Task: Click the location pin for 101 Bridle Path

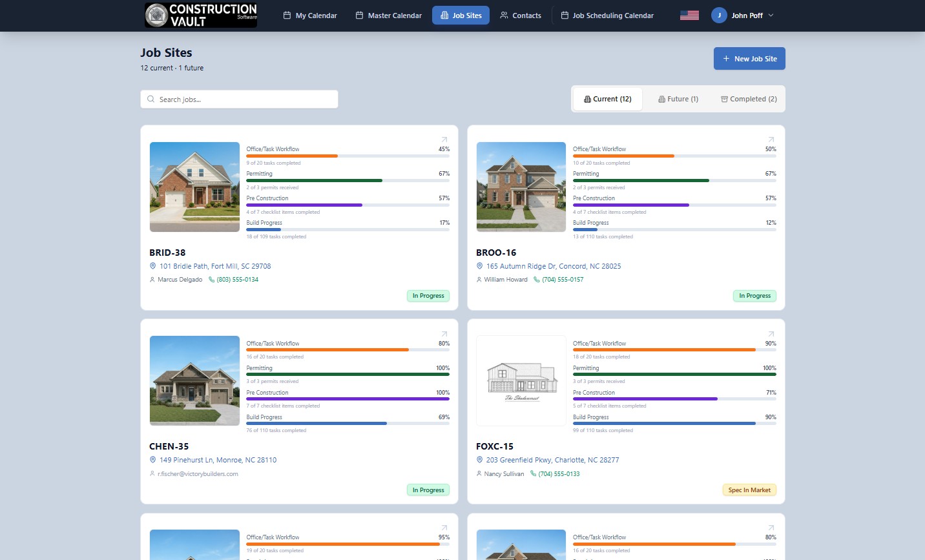Action: [x=153, y=266]
